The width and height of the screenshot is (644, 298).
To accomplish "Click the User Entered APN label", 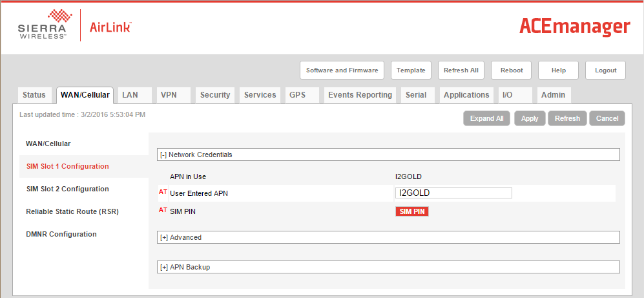I will pos(199,193).
